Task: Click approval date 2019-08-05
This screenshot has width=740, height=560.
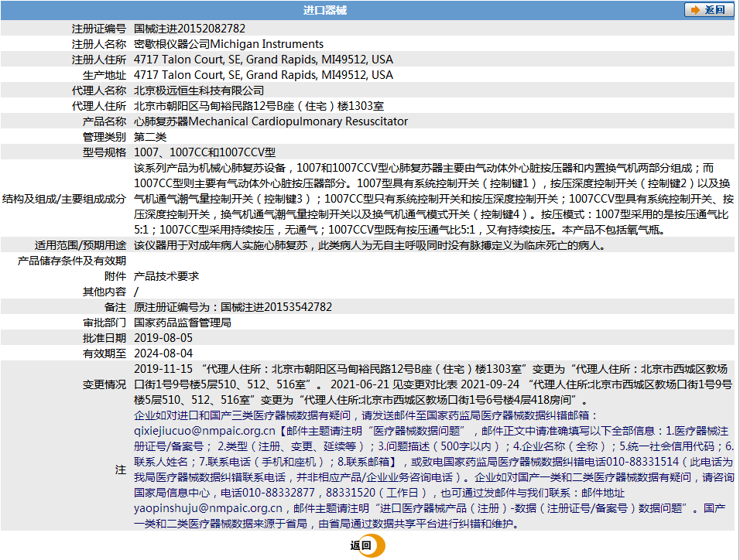Action: 163,338
